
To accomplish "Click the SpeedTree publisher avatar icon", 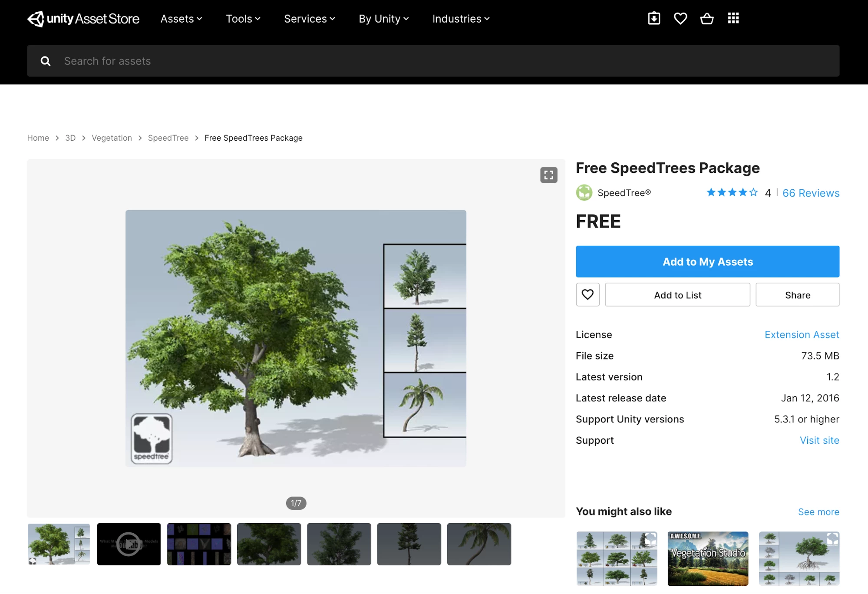I will click(x=584, y=193).
